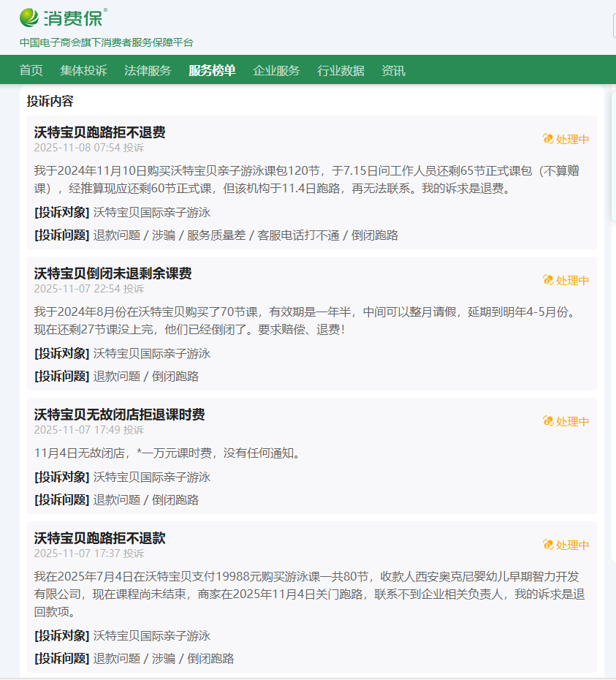Open complaint titled 沃特宝贝无故闭店拒退课时费

coord(119,415)
